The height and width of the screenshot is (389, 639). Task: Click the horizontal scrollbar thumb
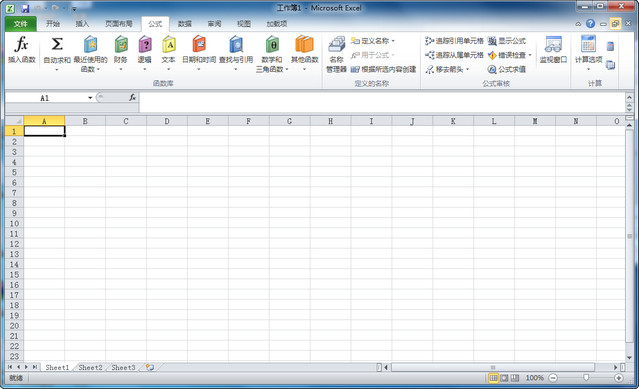(x=493, y=367)
